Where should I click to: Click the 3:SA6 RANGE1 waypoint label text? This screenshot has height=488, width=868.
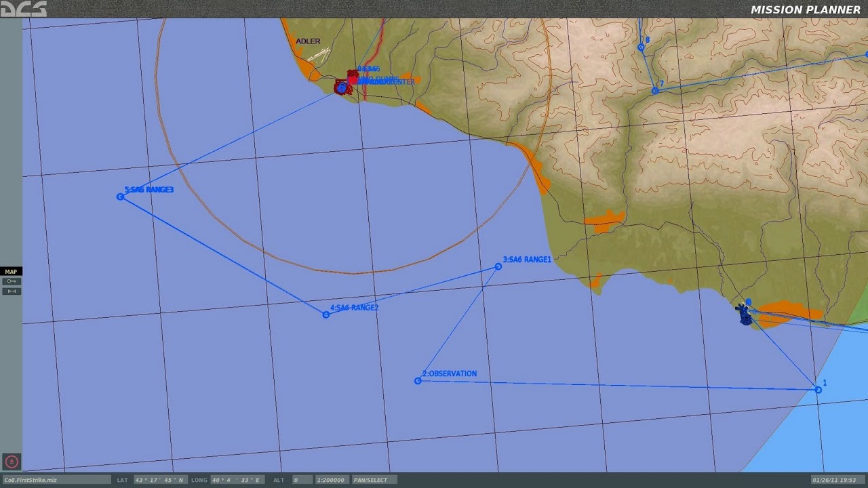[527, 260]
